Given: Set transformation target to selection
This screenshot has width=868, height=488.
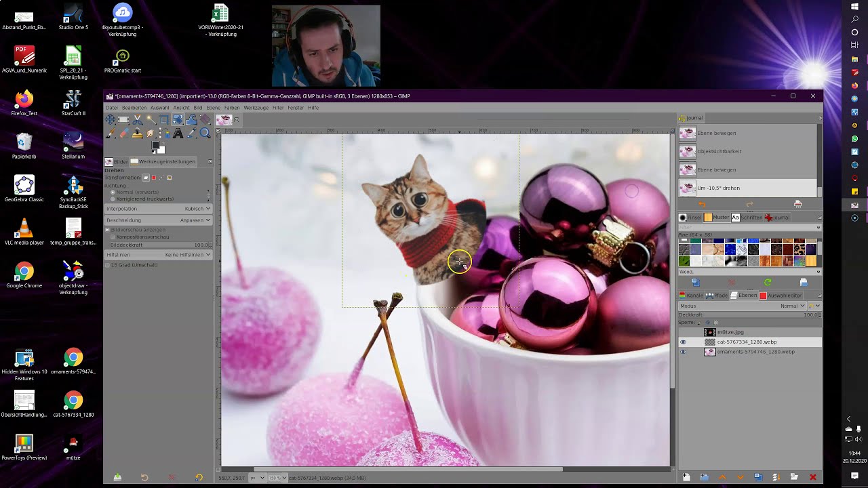Looking at the screenshot, I should 154,178.
